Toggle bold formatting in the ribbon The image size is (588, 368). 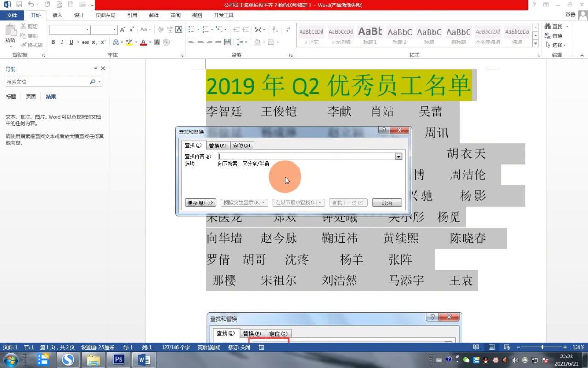click(x=53, y=42)
